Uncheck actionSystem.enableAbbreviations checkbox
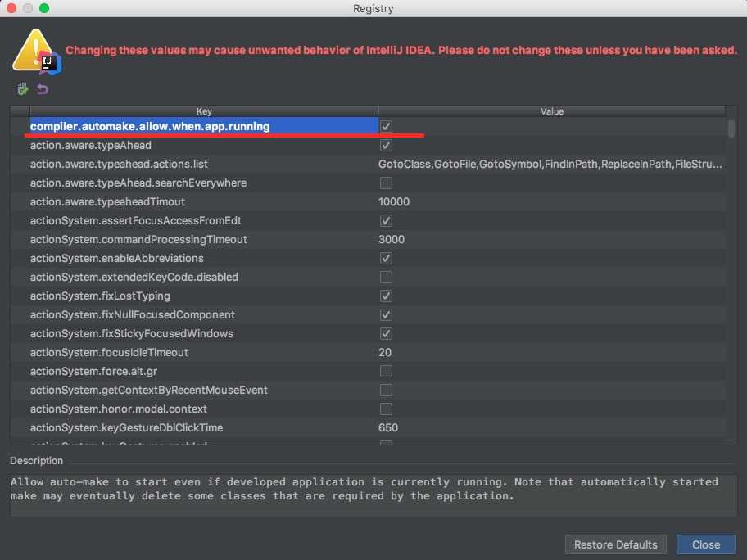The image size is (747, 560). 386,258
